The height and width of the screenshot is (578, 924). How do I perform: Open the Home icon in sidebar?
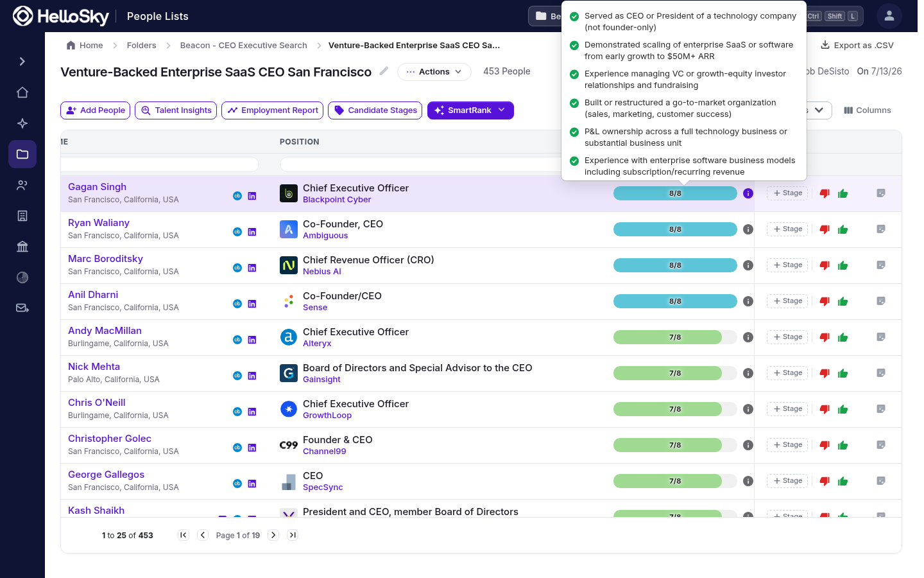point(22,92)
